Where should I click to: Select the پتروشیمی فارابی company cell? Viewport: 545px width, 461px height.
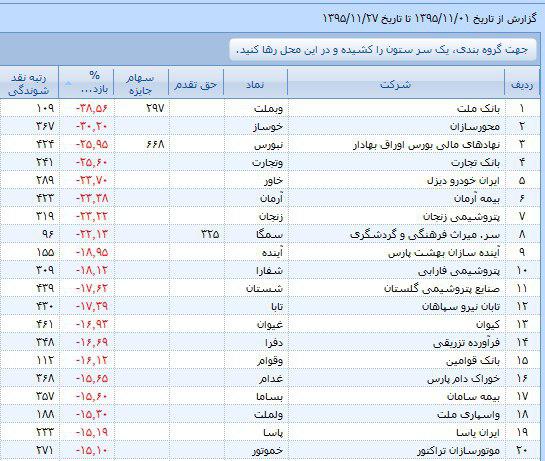[397, 270]
